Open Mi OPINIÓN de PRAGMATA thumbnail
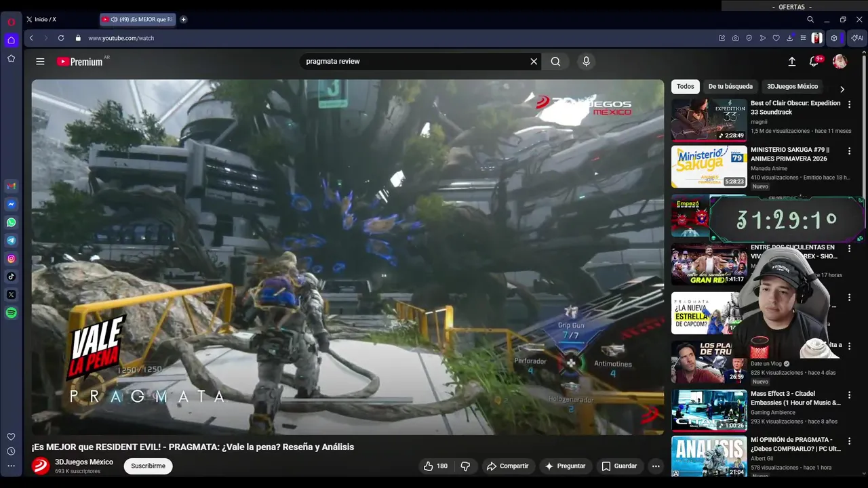Image resolution: width=868 pixels, height=488 pixels. click(709, 456)
